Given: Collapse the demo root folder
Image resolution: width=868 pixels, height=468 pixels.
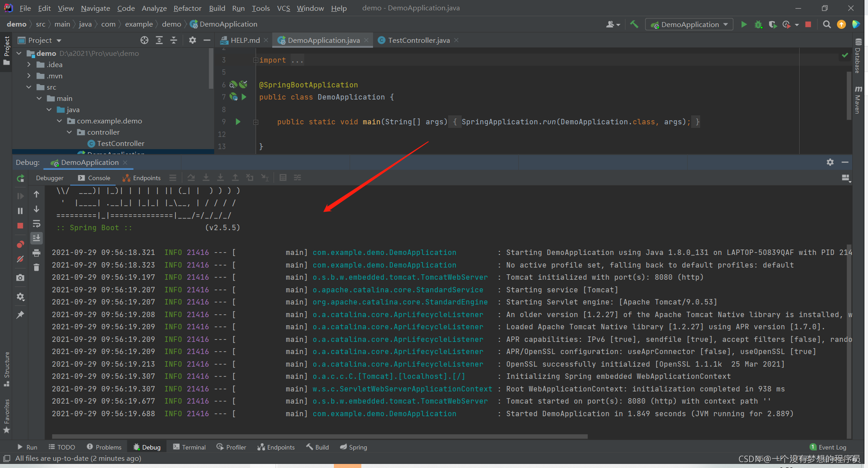Looking at the screenshot, I should (x=19, y=53).
